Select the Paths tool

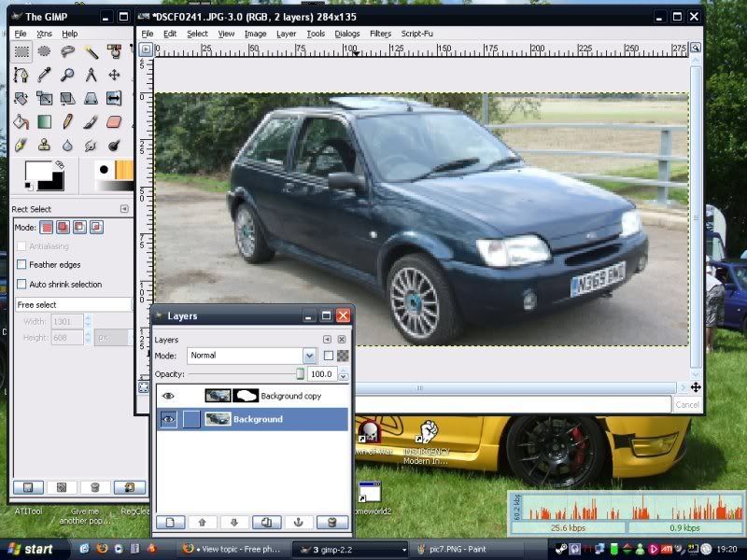pos(21,75)
